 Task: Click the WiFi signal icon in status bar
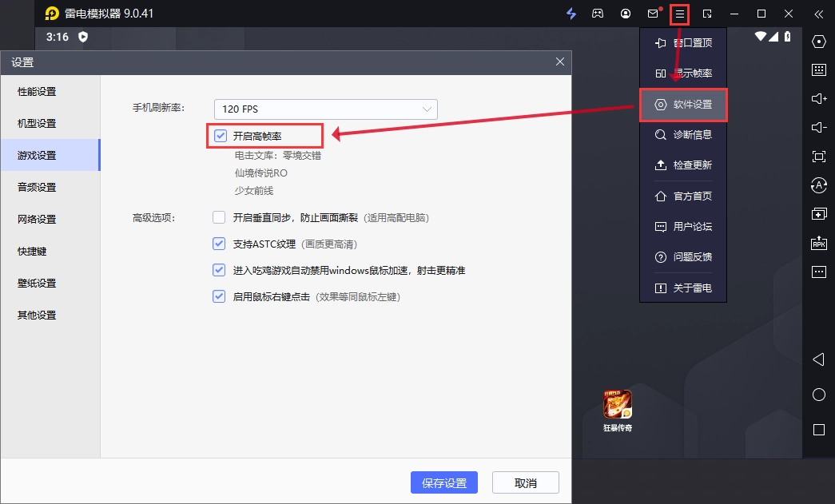(761, 36)
